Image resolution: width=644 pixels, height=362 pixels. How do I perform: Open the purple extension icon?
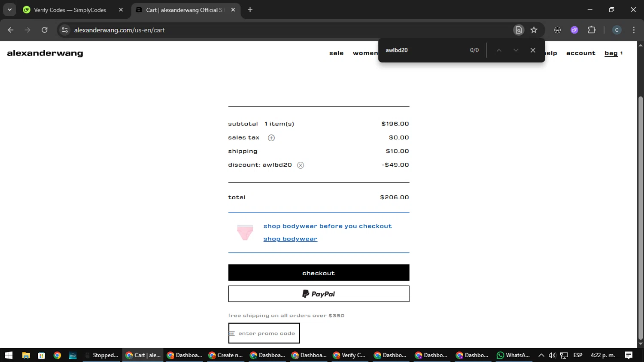pos(574,30)
